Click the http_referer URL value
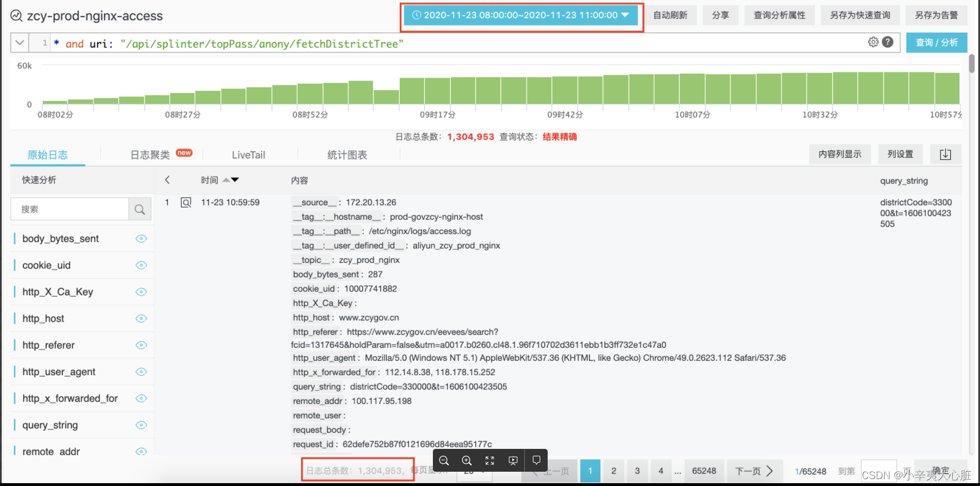The image size is (980, 486). coord(479,338)
